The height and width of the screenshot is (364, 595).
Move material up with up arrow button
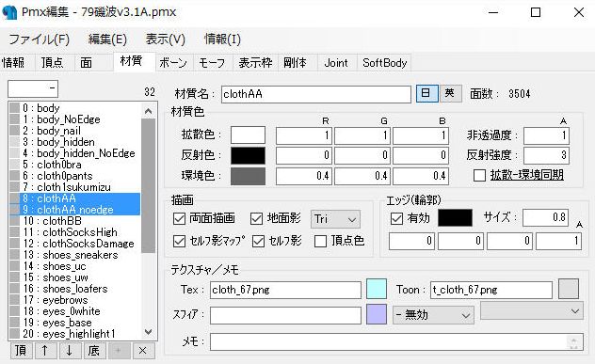pos(45,350)
